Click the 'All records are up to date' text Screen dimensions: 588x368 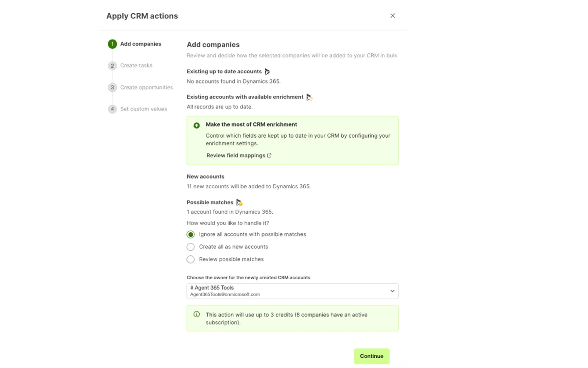220,107
